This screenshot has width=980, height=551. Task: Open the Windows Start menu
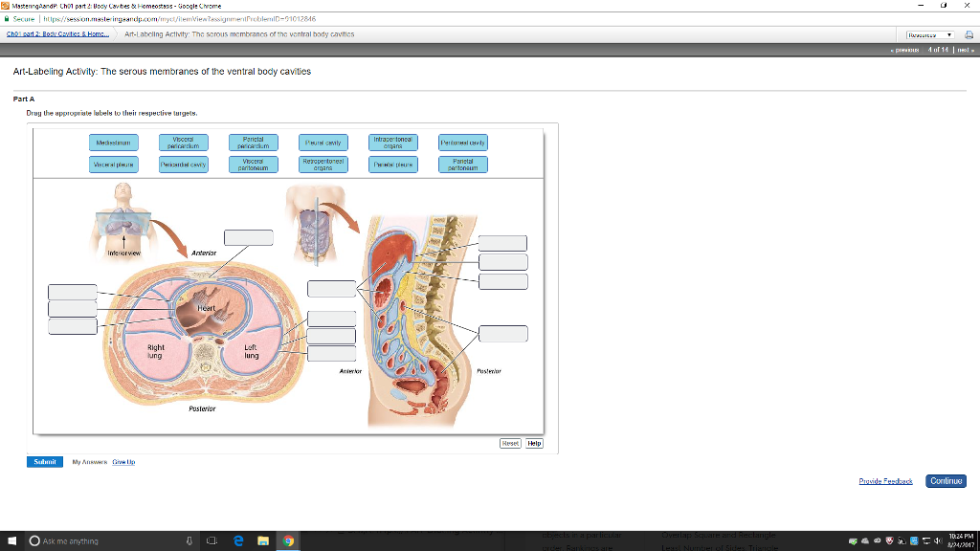11,540
